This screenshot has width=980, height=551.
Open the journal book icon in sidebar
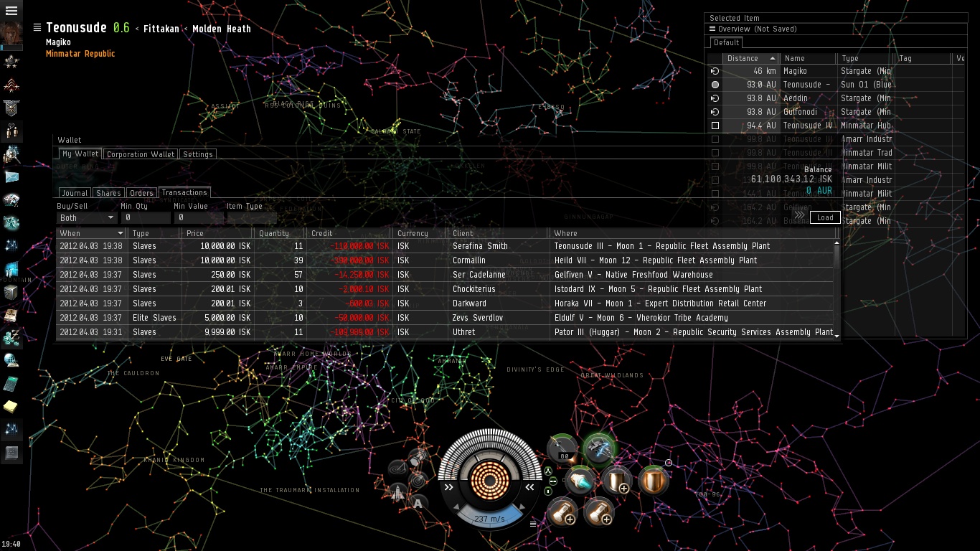point(11,316)
